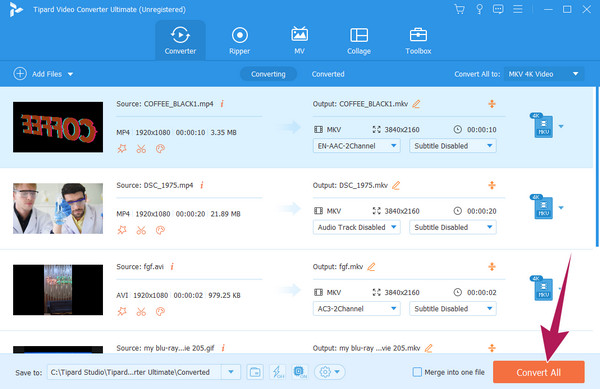
Task: Click the 3840x2160 resolution for DSC_1975.mkv
Action: 402,211
